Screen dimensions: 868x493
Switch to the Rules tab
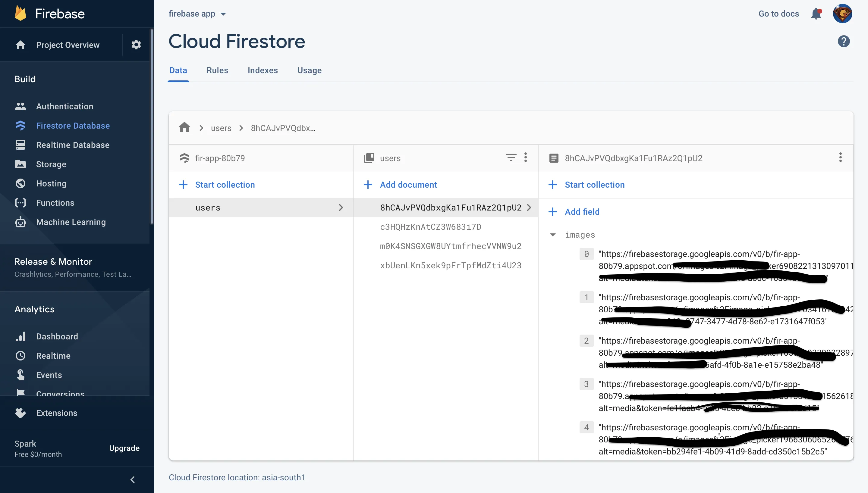[217, 70]
